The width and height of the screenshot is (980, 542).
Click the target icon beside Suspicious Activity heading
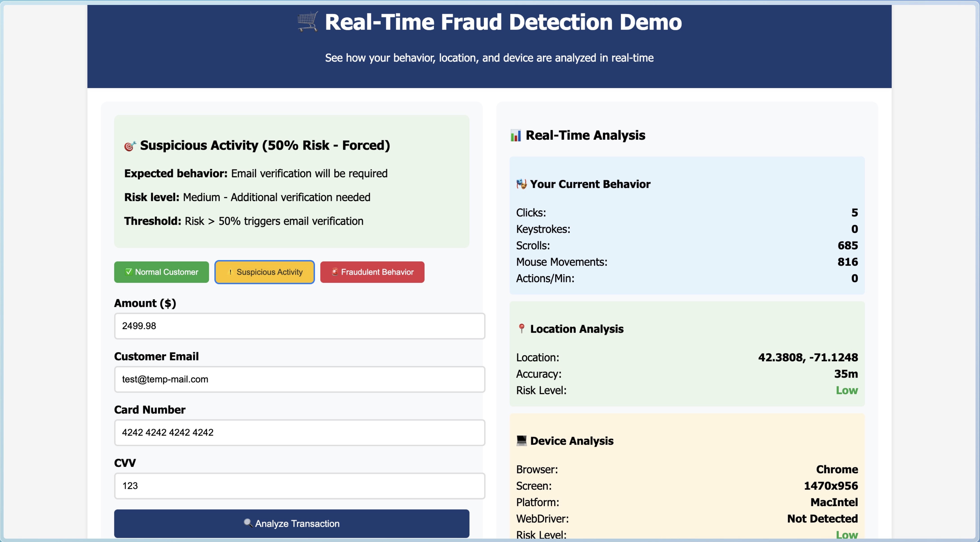(x=130, y=146)
